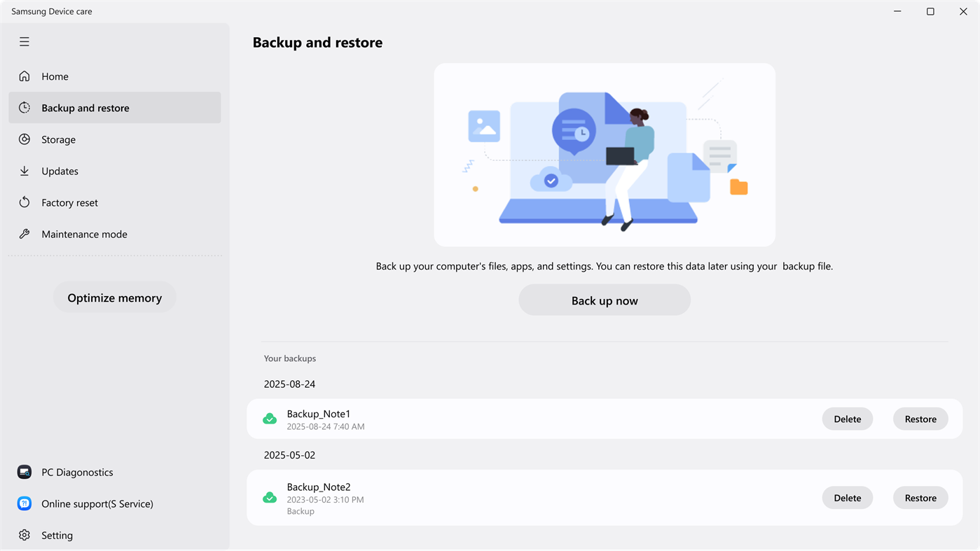Click the Setting gear icon
Screen dimensions: 980x551
(25, 535)
